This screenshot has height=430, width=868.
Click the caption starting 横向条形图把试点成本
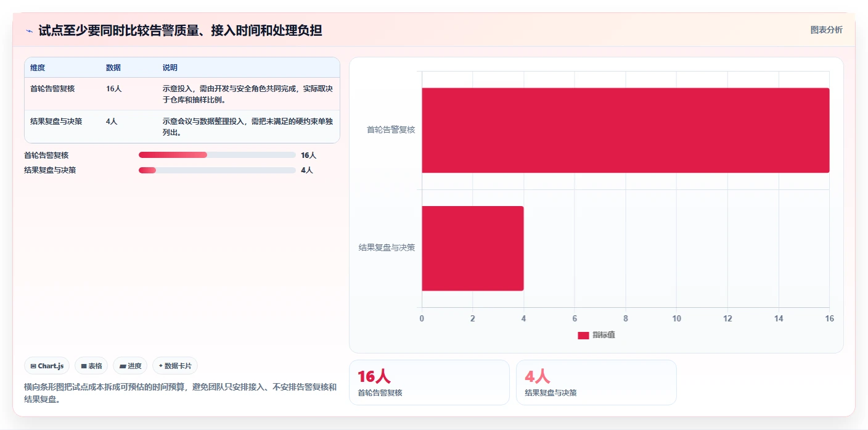click(180, 393)
